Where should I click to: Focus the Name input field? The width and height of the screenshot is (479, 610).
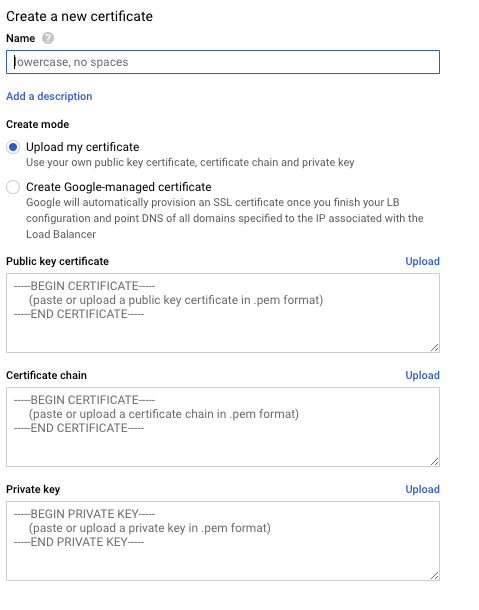pos(223,62)
